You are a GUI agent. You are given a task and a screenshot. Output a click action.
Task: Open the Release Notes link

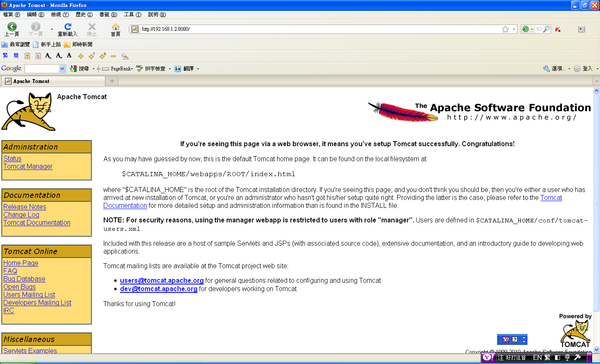[25, 207]
